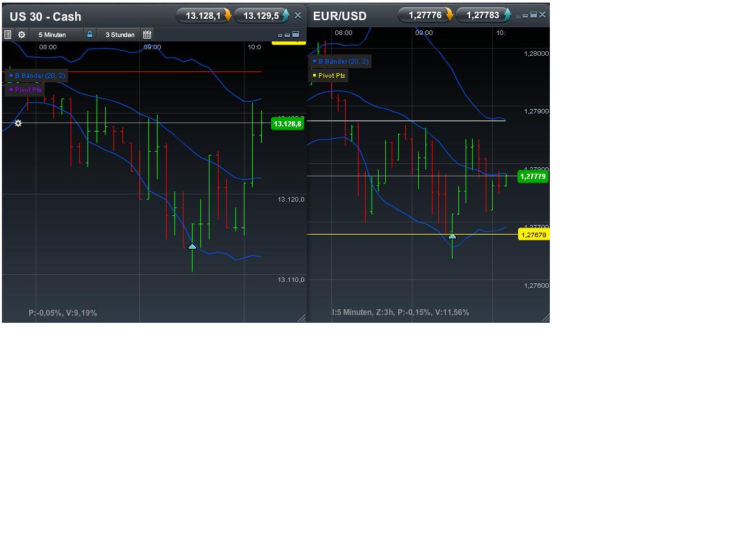Open the 3 Stunden zoom selector
Viewport: 747px width, 560px height.
coord(119,34)
